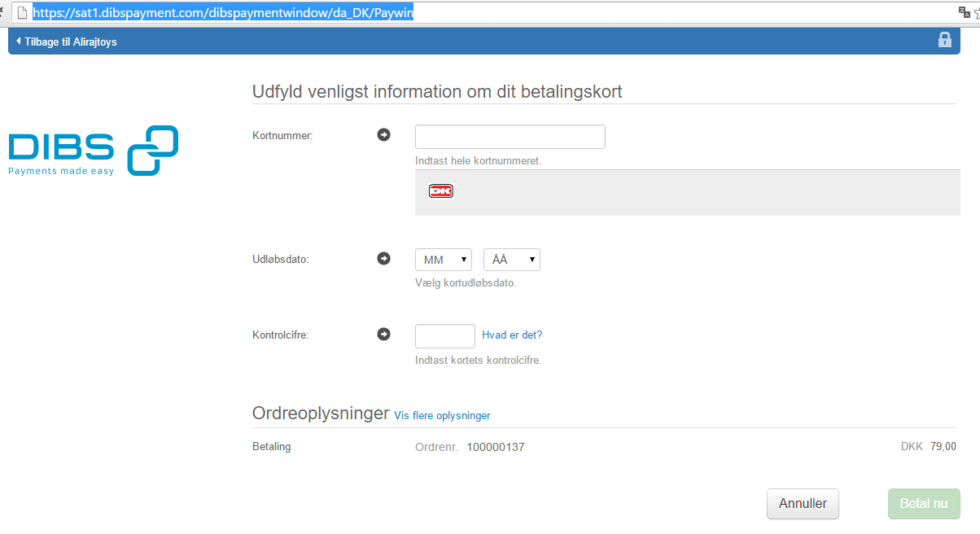Focus the Kortnummer input field
Viewport: 980px width, 534px height.
[510, 137]
